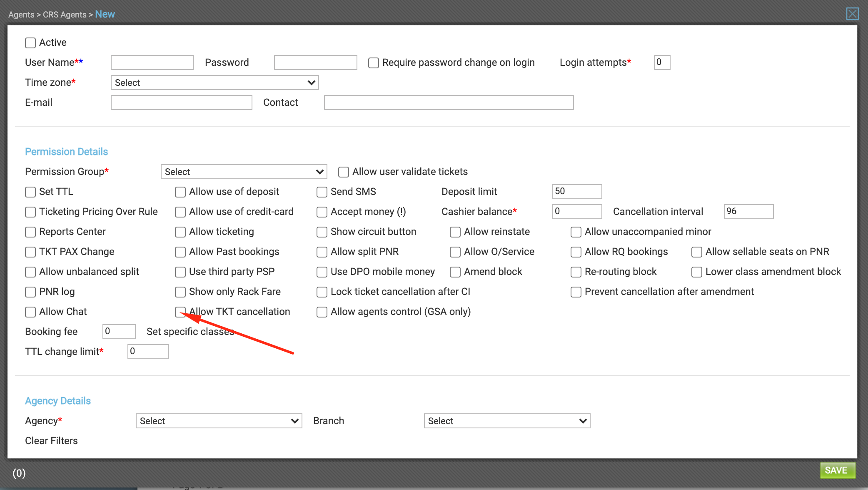Screen dimensions: 868x490
Task: Check Lock ticket cancellation after CI
Action: 322,292
